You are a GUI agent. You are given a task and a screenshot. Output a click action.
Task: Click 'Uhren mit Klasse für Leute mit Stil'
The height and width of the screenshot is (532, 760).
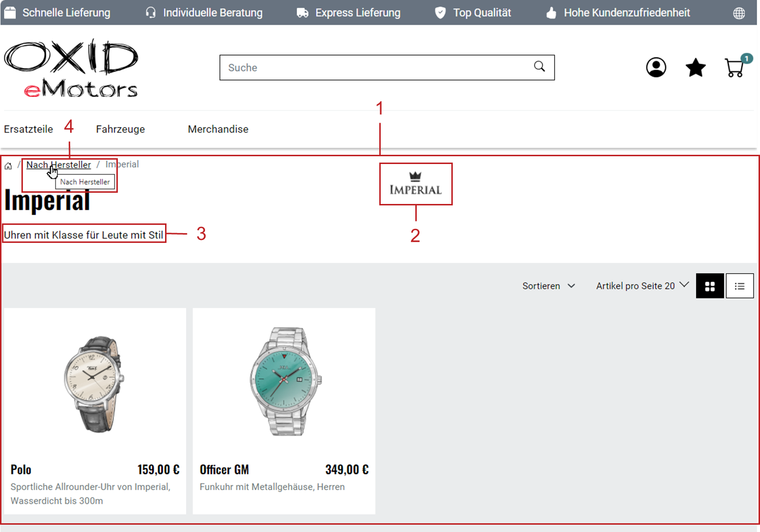pyautogui.click(x=83, y=235)
